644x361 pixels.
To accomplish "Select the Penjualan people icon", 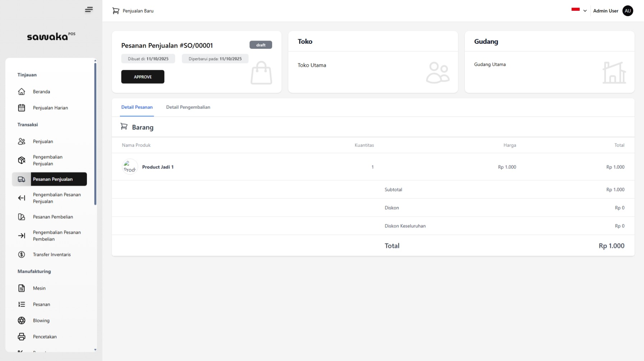I will (x=22, y=142).
